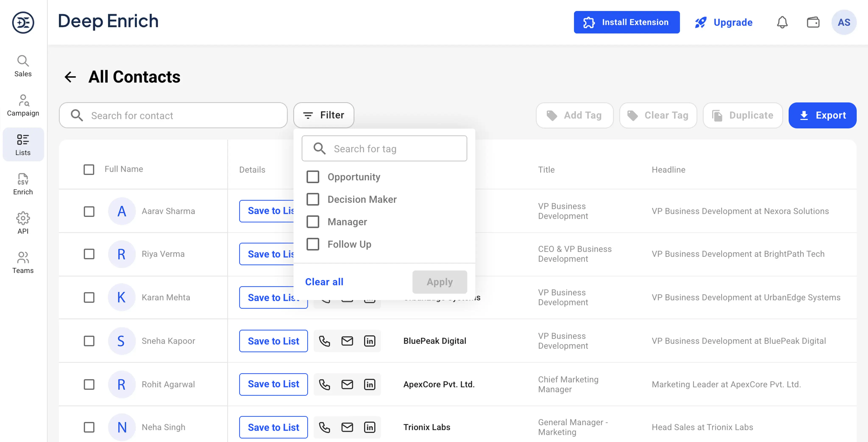This screenshot has height=442, width=868.
Task: Click Sneha Kapoor's letter S avatar
Action: click(x=122, y=341)
